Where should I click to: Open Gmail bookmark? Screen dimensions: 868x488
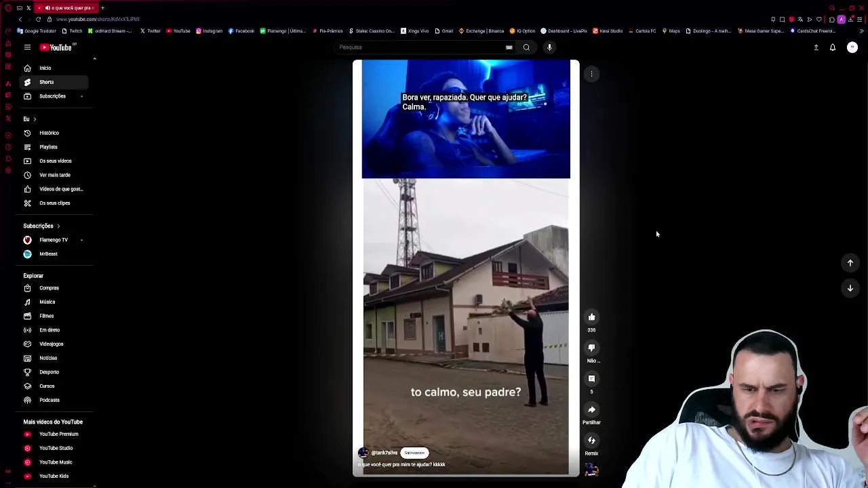coord(444,31)
